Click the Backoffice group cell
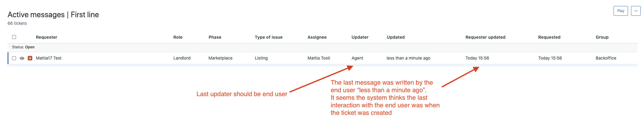This screenshot has width=644, height=126. tap(606, 58)
